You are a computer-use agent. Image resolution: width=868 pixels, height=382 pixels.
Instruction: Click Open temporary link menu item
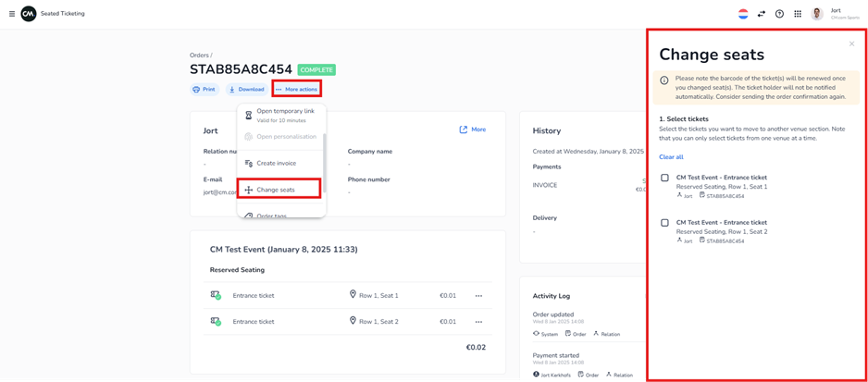(x=285, y=111)
